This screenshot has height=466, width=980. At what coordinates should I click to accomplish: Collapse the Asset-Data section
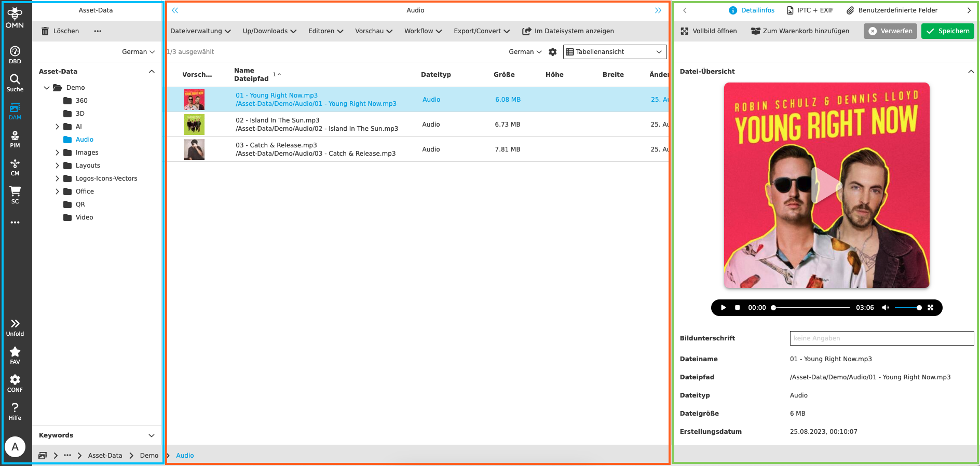(152, 72)
